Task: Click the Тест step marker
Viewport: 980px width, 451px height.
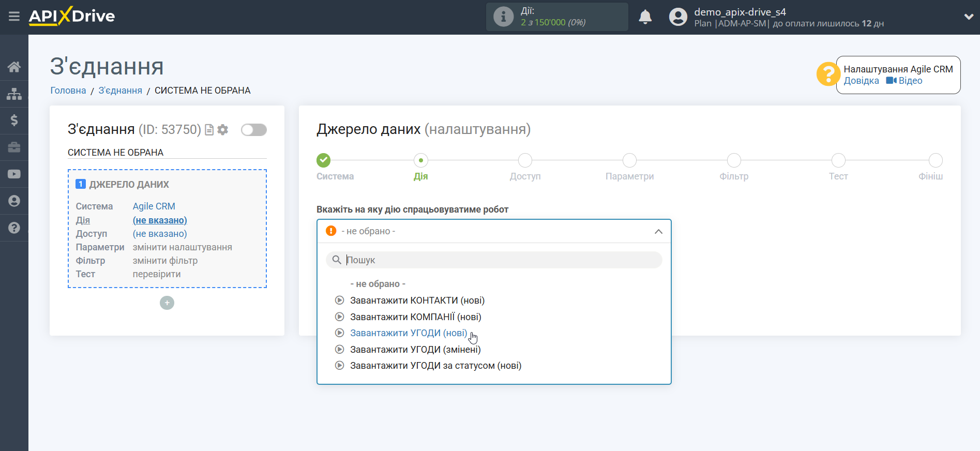Action: click(x=839, y=160)
